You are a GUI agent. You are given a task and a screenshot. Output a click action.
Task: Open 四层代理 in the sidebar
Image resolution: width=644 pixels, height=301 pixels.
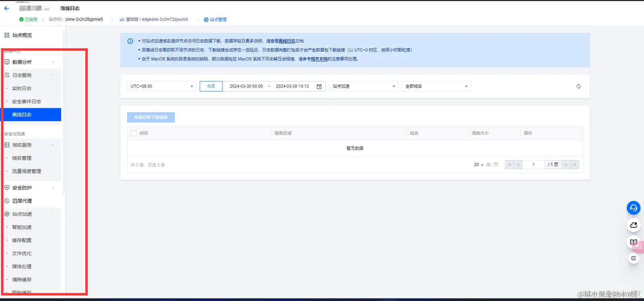pyautogui.click(x=22, y=201)
